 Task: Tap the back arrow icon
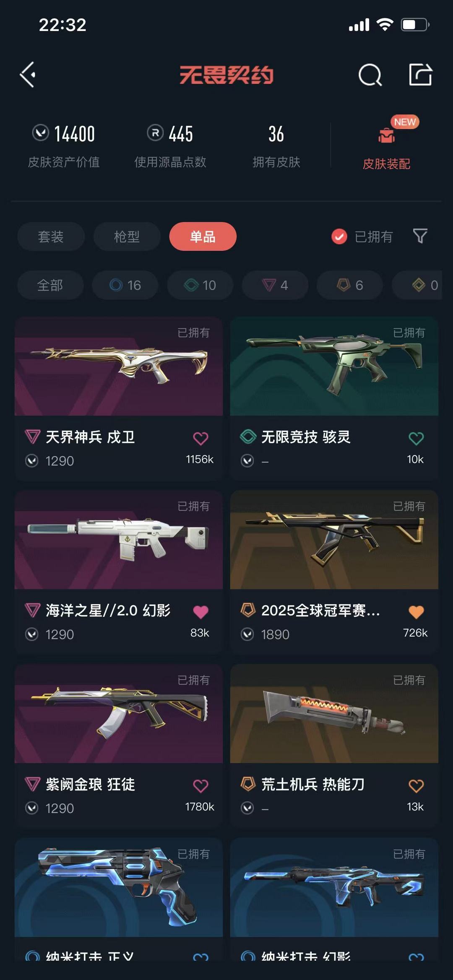pyautogui.click(x=28, y=75)
